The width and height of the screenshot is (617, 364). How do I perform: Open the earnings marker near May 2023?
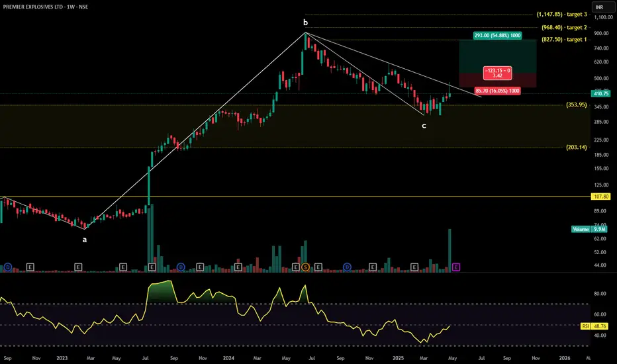click(122, 267)
